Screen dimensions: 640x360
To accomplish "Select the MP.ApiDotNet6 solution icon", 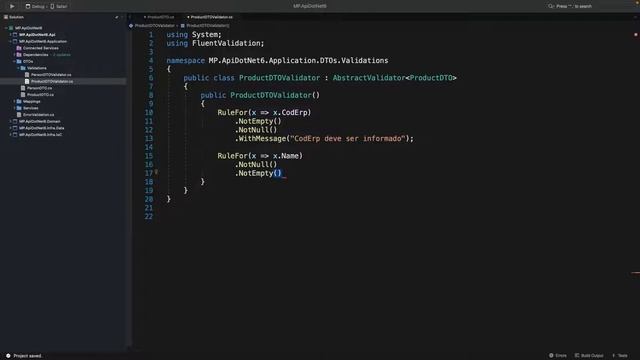I will [x=11, y=28].
